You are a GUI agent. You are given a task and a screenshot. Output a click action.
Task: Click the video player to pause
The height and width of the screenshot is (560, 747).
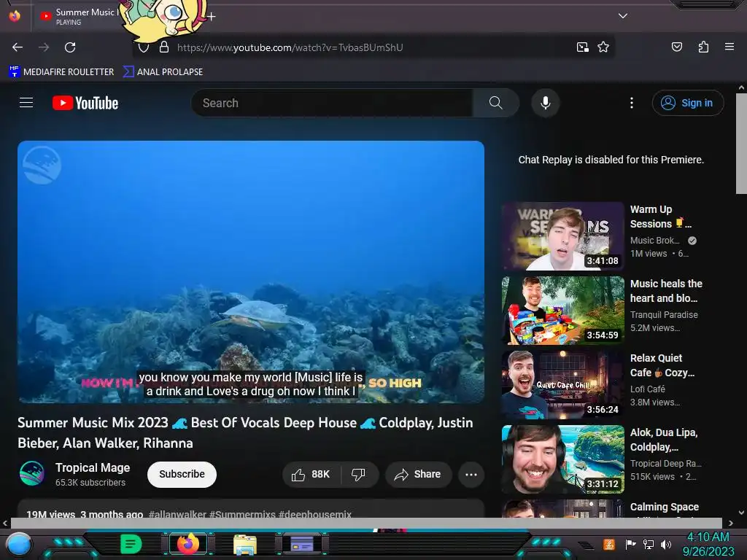[251, 271]
